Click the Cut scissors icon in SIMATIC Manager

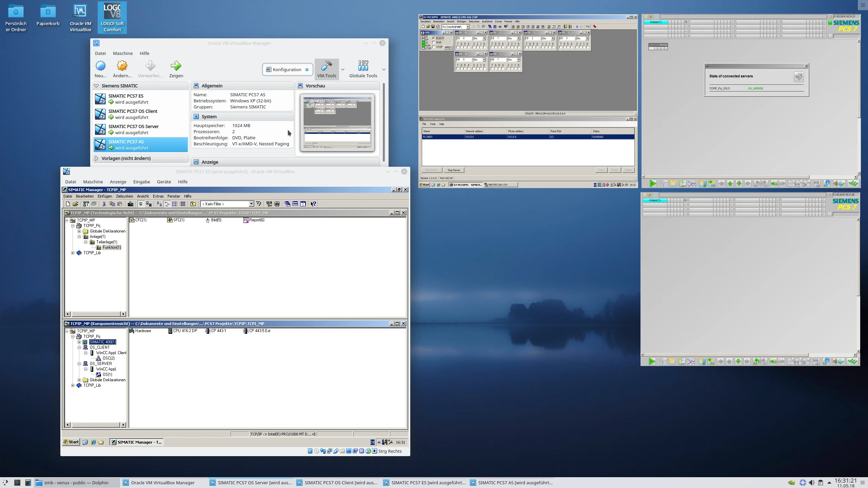[104, 204]
